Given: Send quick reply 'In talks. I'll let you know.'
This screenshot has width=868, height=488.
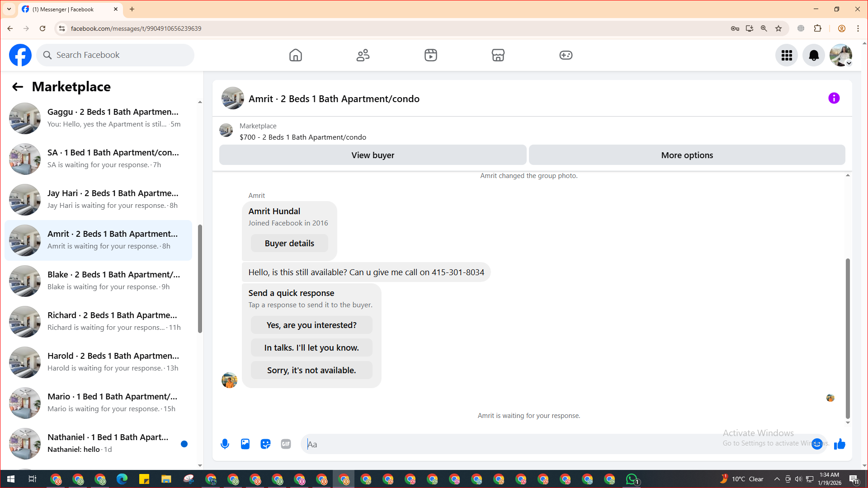Looking at the screenshot, I should click(311, 347).
